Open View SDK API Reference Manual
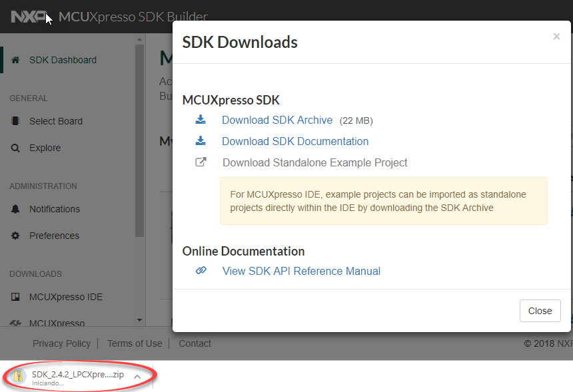The image size is (573, 392). (x=301, y=271)
